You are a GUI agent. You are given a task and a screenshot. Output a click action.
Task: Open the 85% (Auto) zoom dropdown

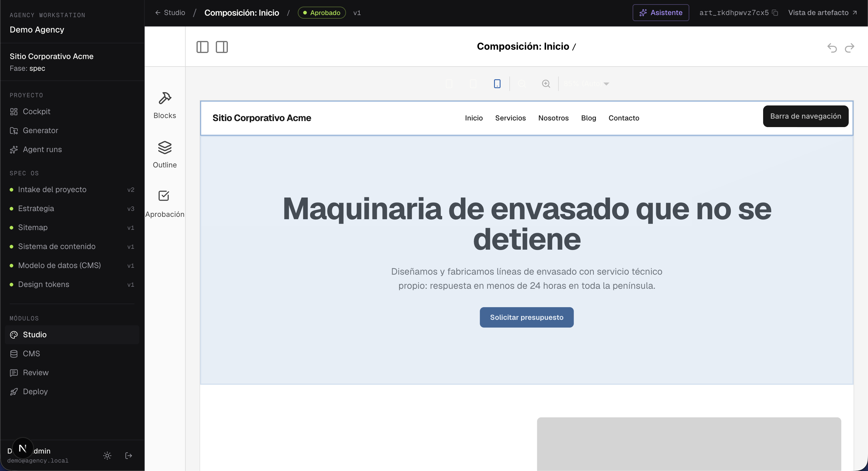(586, 83)
